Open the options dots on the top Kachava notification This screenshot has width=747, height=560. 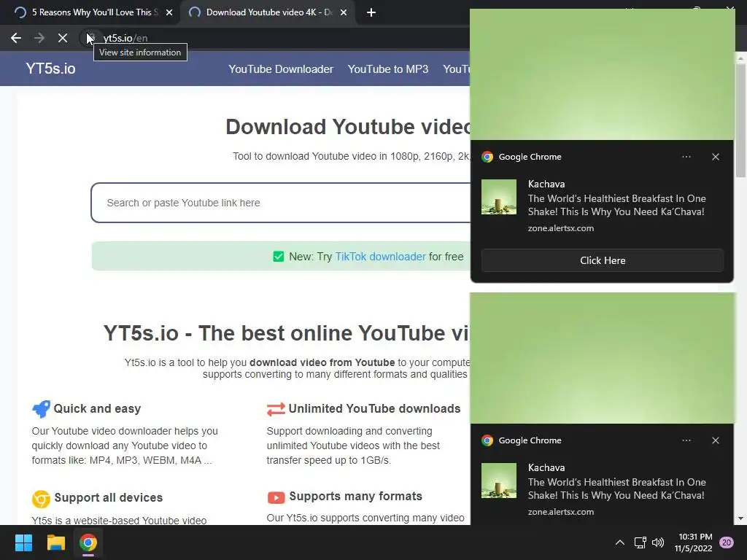pyautogui.click(x=686, y=157)
